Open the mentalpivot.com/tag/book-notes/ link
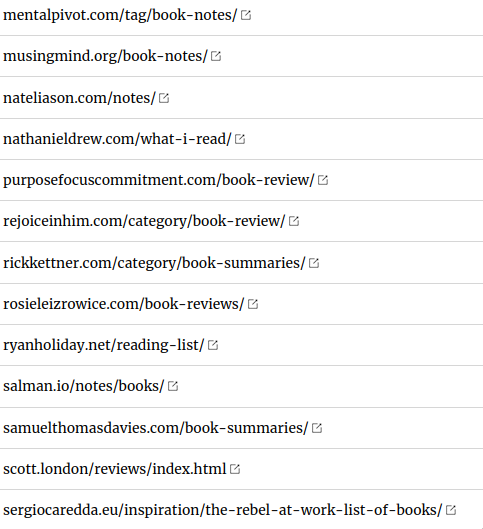The image size is (483, 529). coord(120,16)
